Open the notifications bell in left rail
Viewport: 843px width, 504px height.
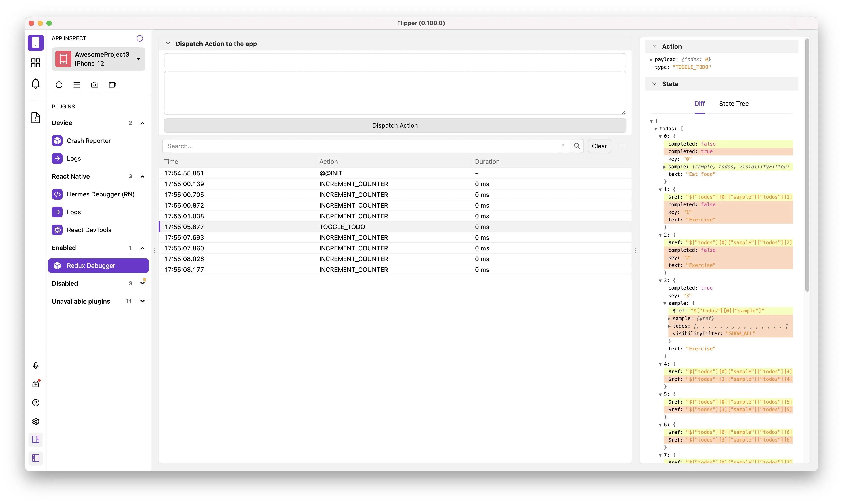36,83
